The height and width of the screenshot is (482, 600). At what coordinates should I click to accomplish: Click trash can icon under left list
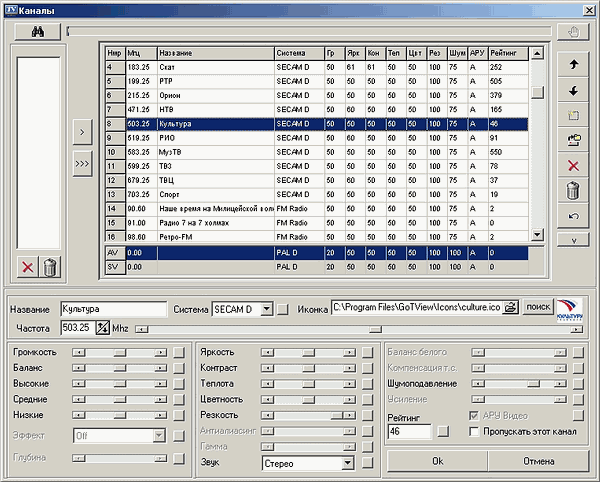[51, 266]
